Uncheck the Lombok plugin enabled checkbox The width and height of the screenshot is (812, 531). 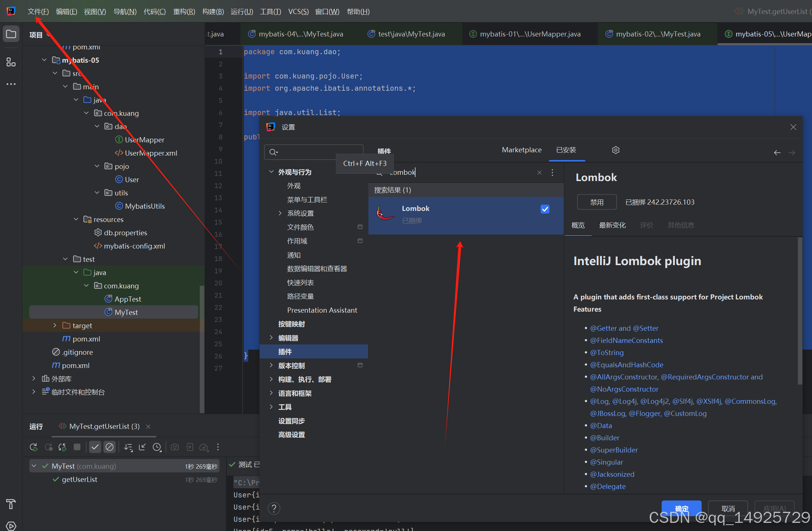[x=545, y=209]
